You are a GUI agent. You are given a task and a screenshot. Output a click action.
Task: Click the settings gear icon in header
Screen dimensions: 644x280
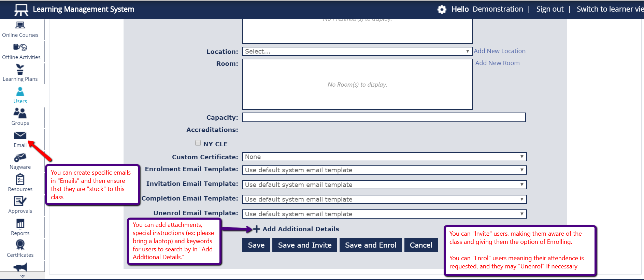click(442, 10)
